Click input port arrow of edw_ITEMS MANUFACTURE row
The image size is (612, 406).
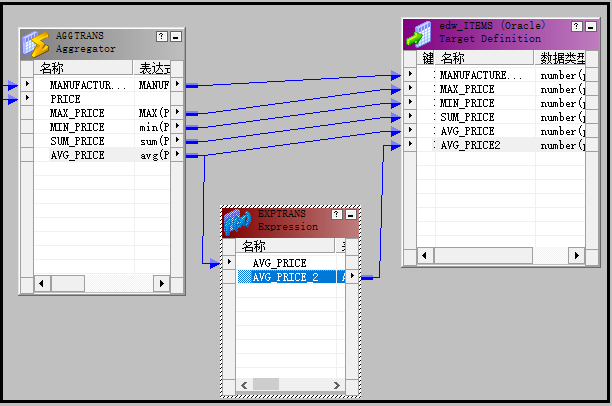410,74
